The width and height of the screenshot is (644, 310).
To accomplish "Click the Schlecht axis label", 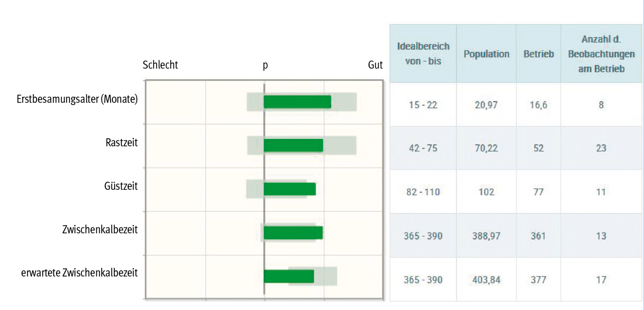I will point(160,65).
